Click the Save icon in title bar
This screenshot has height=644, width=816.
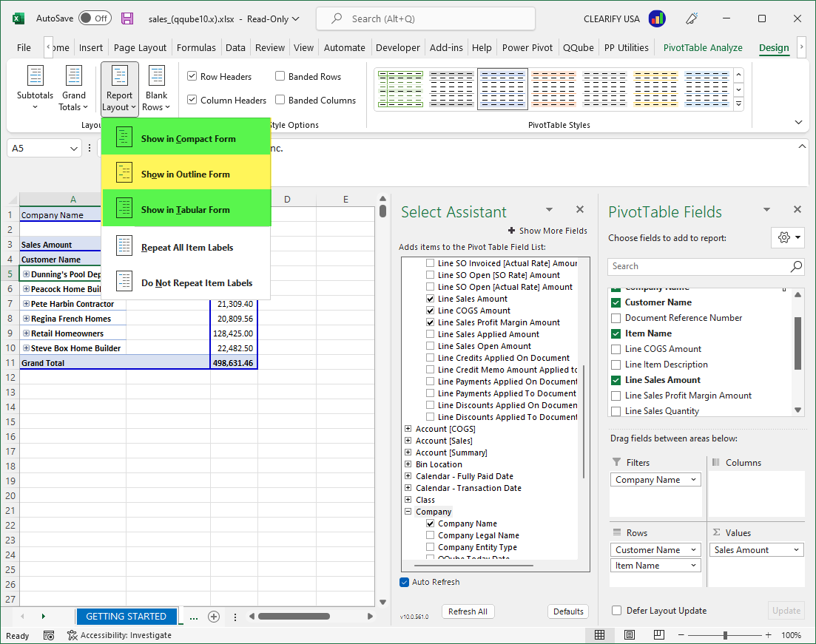click(x=127, y=18)
